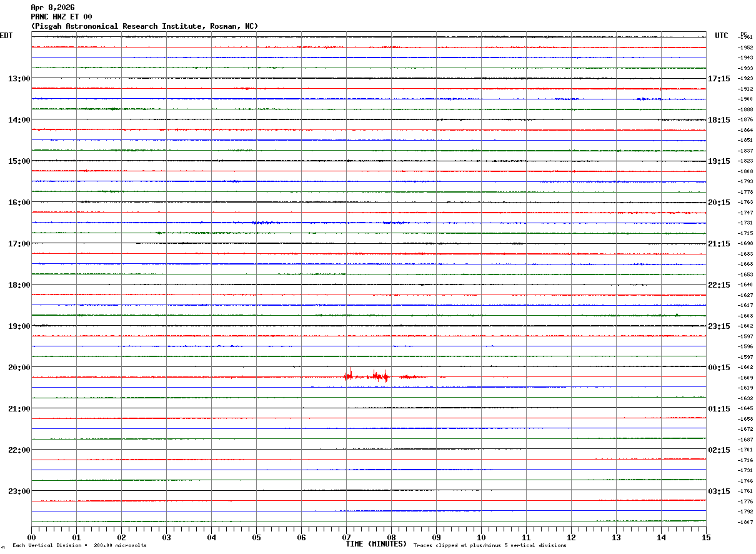The width and height of the screenshot is (756, 554).
Task: Click the DC offset value -1640
Action: (x=745, y=285)
